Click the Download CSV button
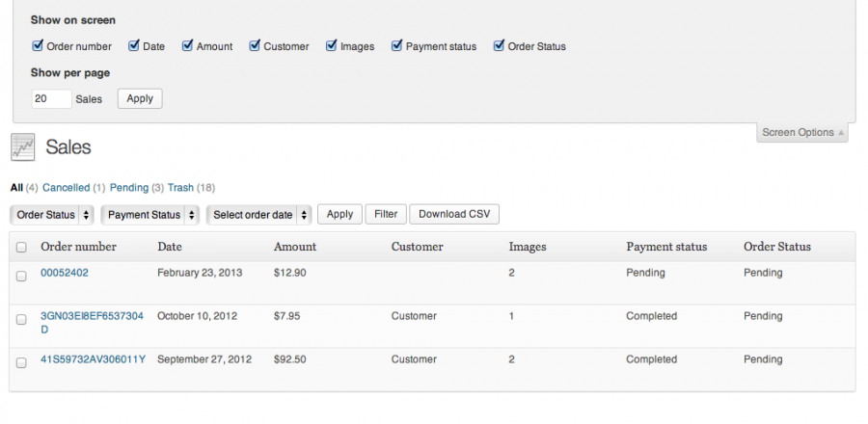Screen dimensions: 868x424 pos(453,215)
